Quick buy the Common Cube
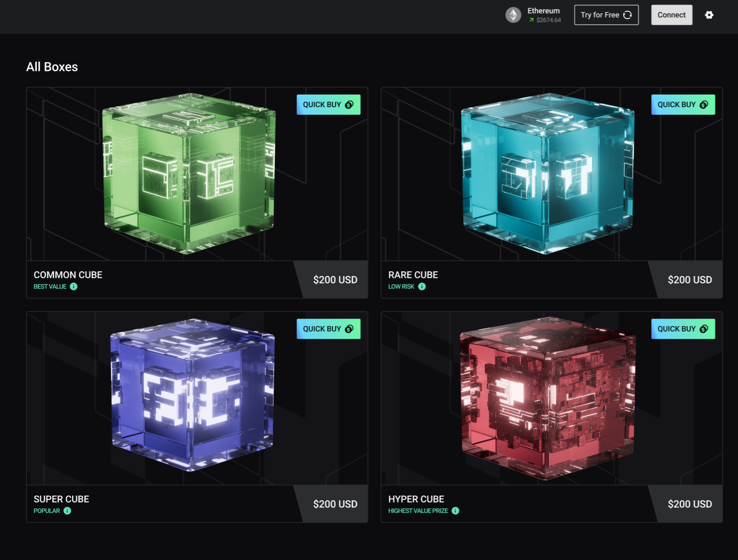 coord(329,105)
